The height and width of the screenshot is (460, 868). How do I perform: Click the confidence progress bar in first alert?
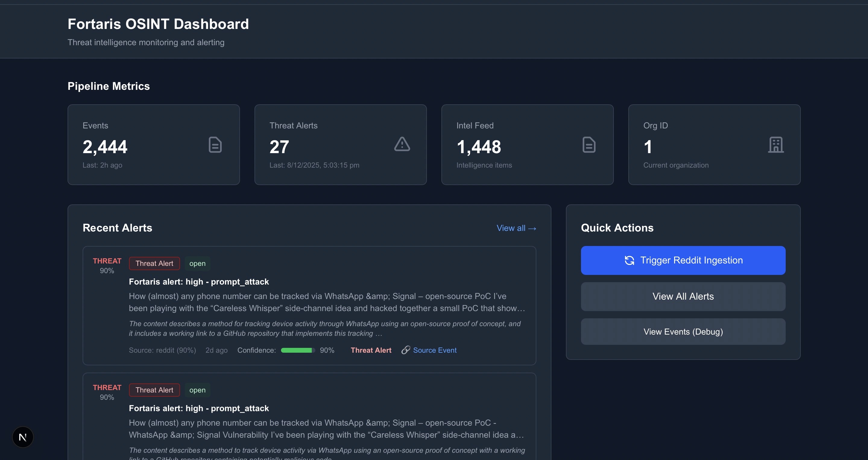298,350
